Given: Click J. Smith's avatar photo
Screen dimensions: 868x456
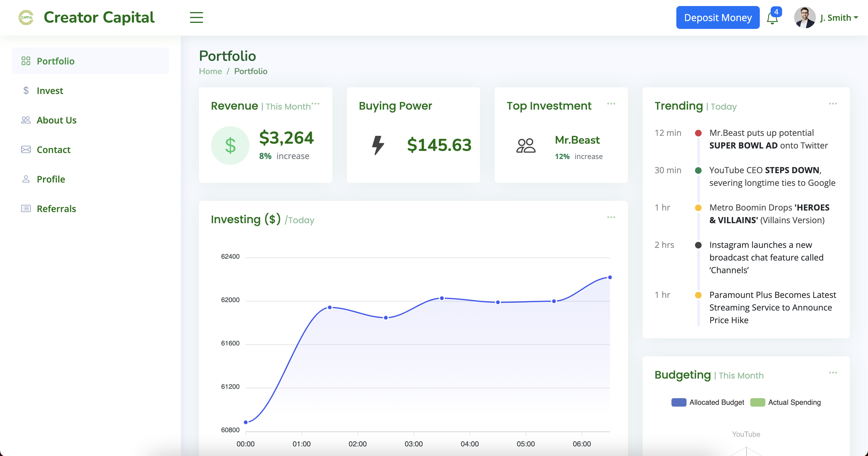Looking at the screenshot, I should pos(804,17).
